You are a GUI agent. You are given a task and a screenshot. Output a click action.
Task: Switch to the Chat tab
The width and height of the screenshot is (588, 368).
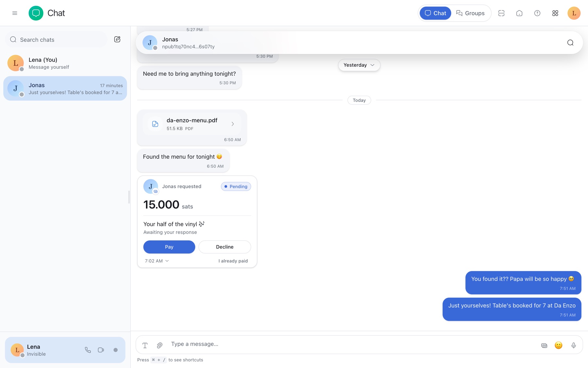coord(435,13)
